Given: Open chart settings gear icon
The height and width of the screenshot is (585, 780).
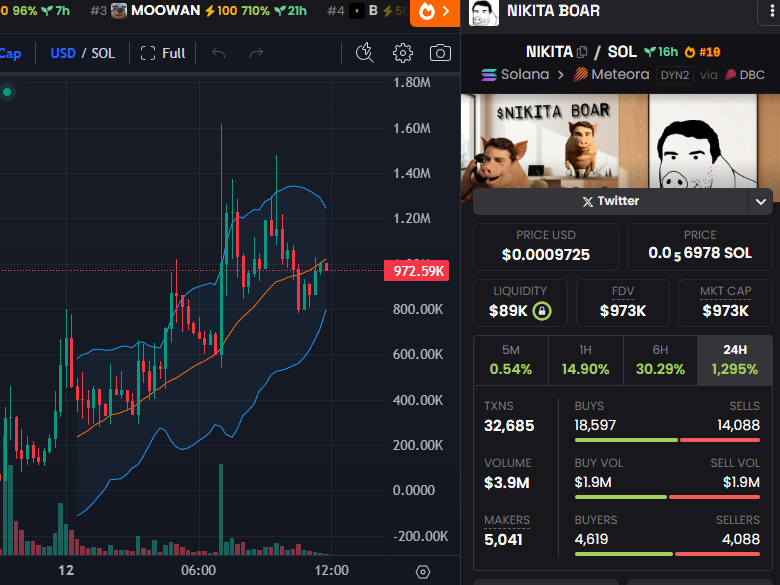Looking at the screenshot, I should coord(402,53).
